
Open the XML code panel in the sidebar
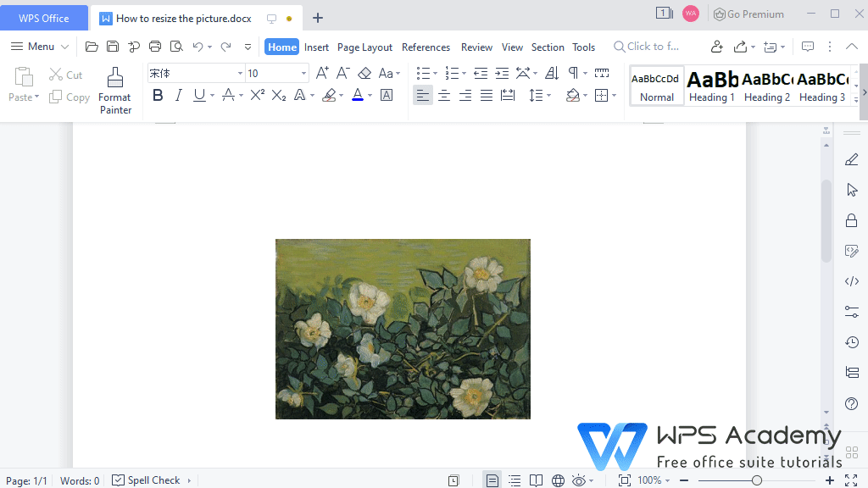click(852, 281)
